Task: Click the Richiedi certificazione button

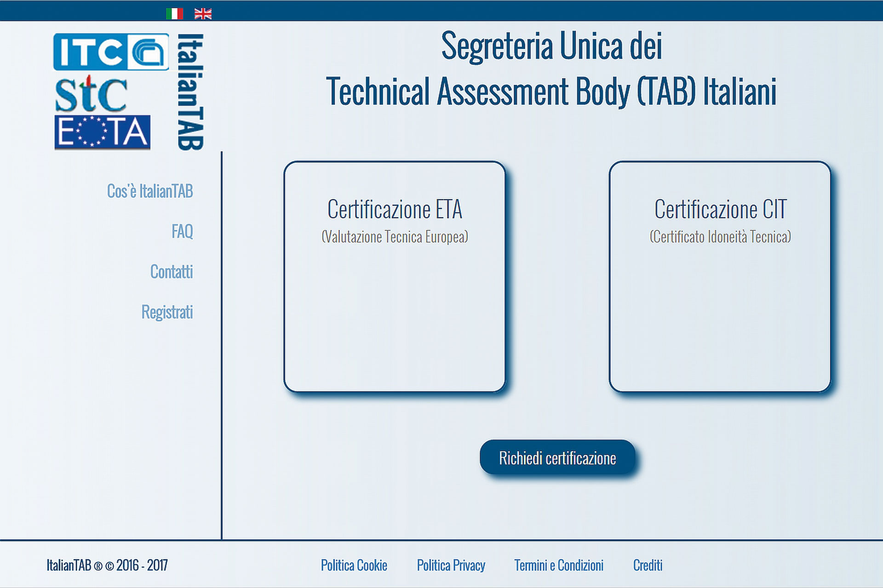Action: 557,457
